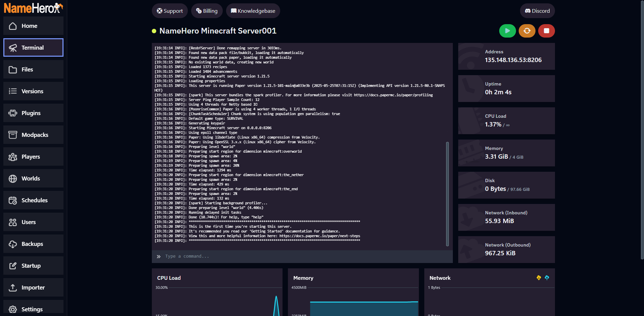Stop the server with red button
This screenshot has height=316, width=644.
point(546,31)
